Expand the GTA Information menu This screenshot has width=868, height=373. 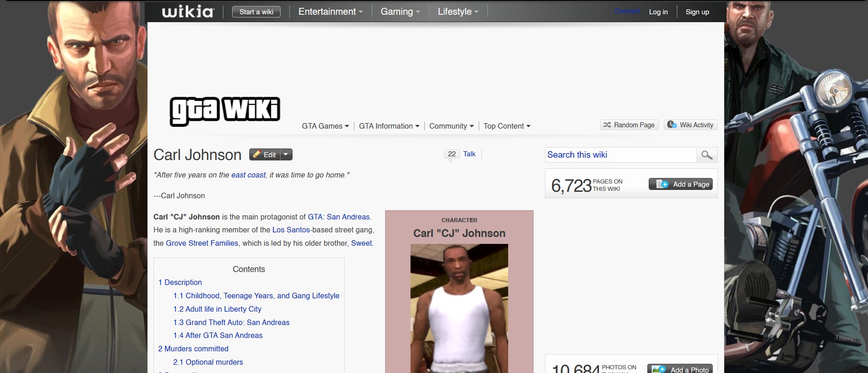click(389, 126)
